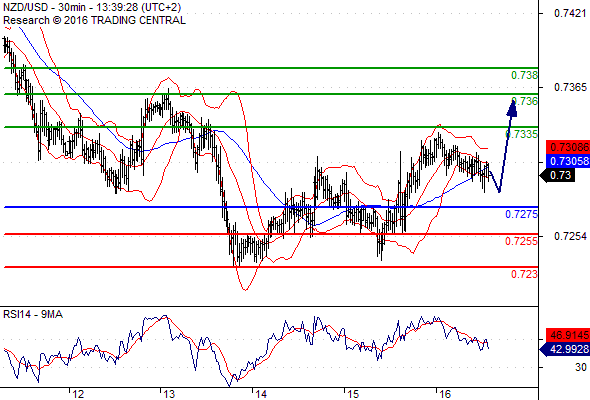
Task: Click the date axis label 16
Action: pyautogui.click(x=445, y=394)
